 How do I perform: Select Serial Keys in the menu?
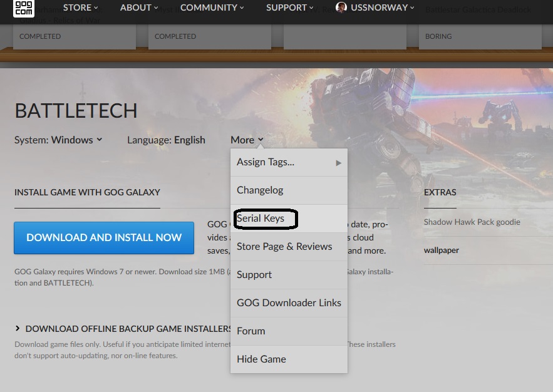289,219
